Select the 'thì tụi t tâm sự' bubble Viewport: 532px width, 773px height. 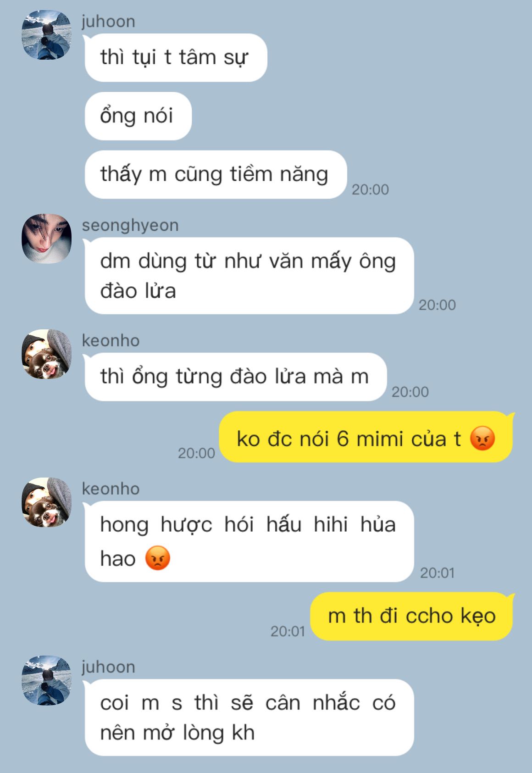click(176, 58)
